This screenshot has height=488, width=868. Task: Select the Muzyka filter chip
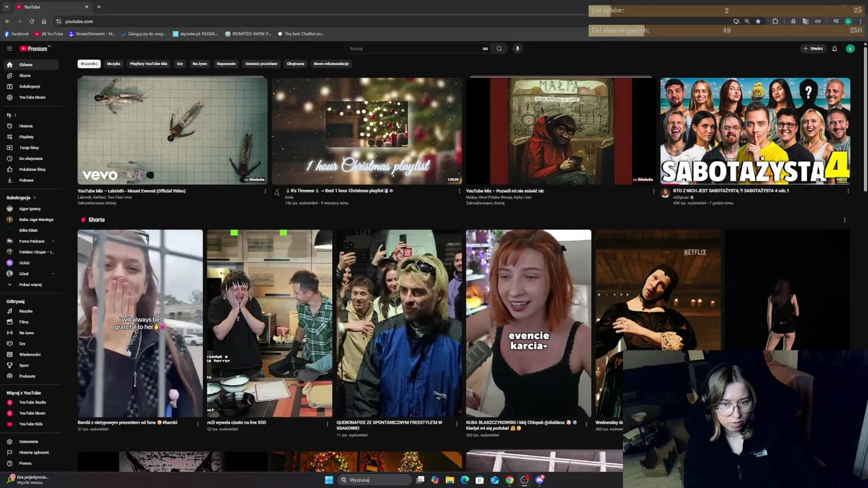(114, 64)
